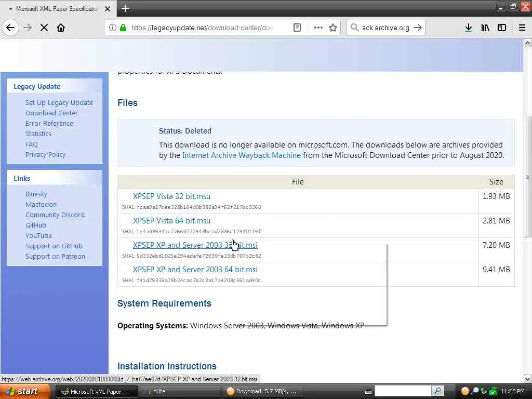Click the taskbar on-screen keyboard icon

(x=368, y=392)
